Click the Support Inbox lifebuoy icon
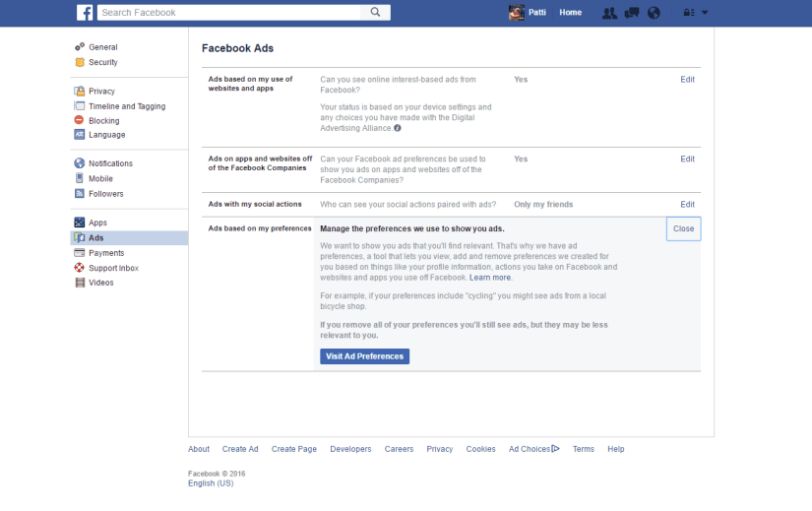812x511 pixels. click(80, 268)
